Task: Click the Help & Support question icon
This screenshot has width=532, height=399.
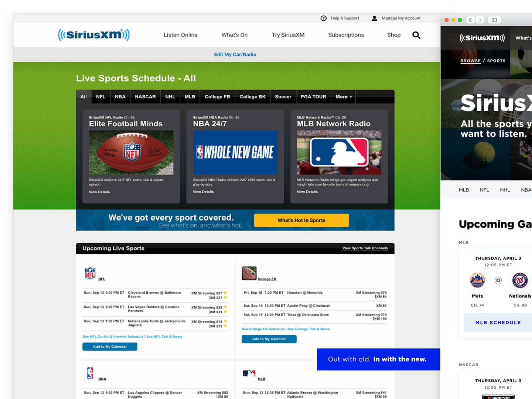Action: [x=324, y=18]
